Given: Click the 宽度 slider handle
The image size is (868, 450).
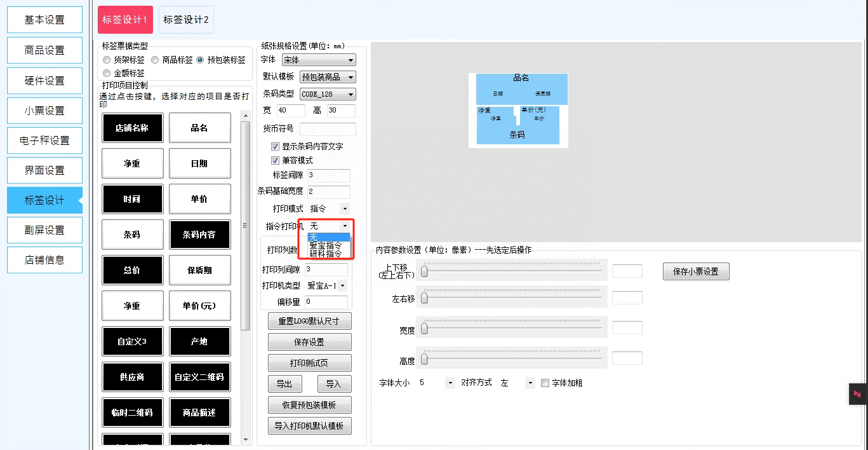Looking at the screenshot, I should pyautogui.click(x=424, y=329).
